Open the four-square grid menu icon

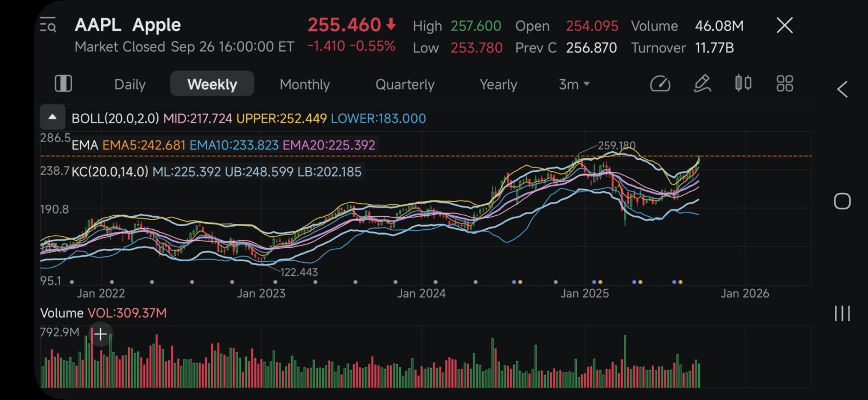pyautogui.click(x=784, y=83)
